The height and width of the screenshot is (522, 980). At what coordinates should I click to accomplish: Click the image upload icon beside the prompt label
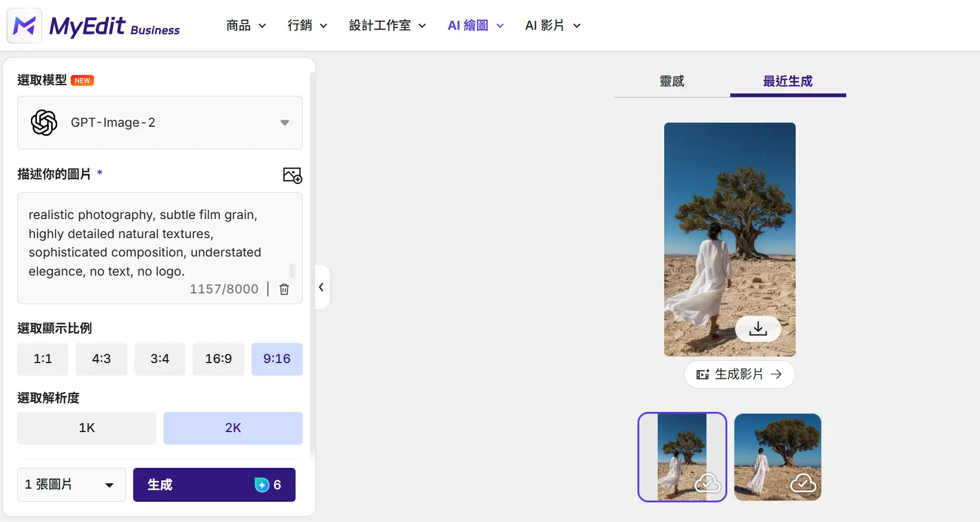(292, 175)
